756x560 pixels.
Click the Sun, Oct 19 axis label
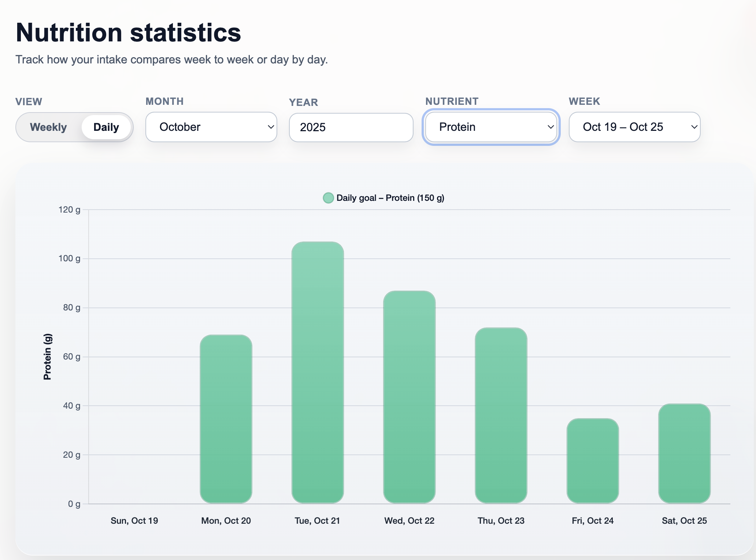134,520
